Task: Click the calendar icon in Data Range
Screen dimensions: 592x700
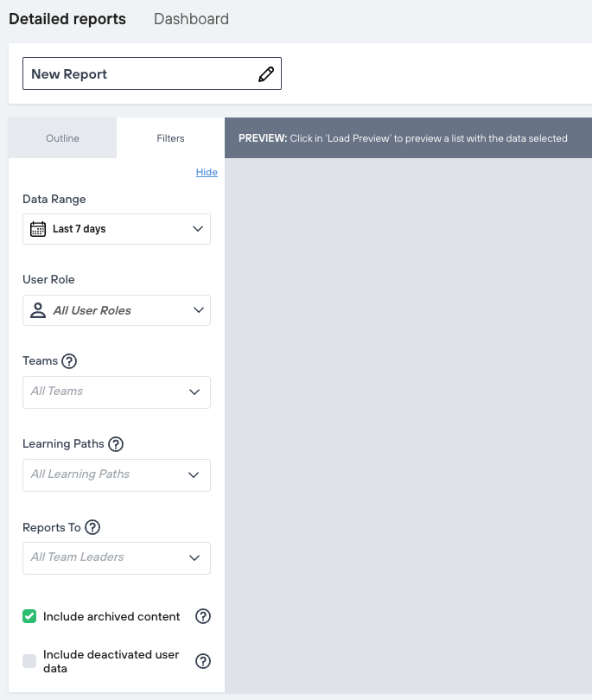Action: (37, 229)
